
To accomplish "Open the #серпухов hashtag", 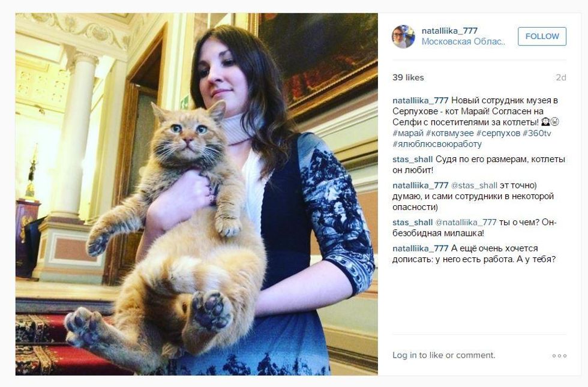I will (x=499, y=133).
